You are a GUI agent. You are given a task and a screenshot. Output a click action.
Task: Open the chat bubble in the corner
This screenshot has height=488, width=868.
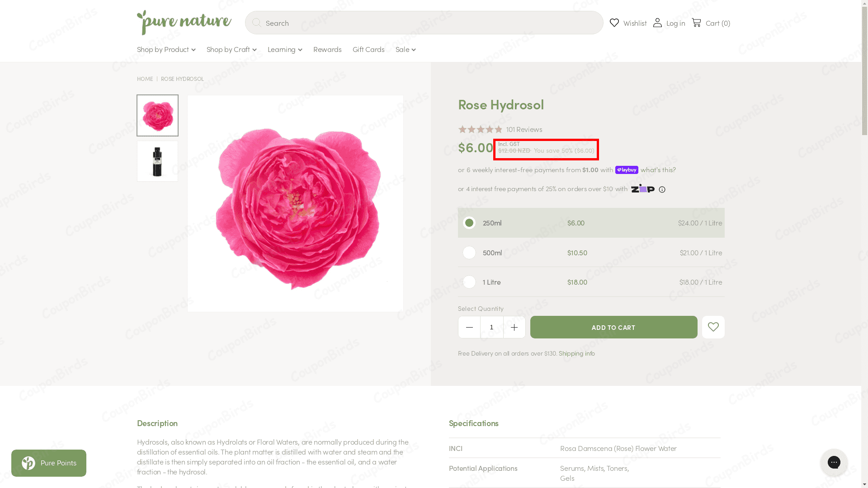pos(834,462)
